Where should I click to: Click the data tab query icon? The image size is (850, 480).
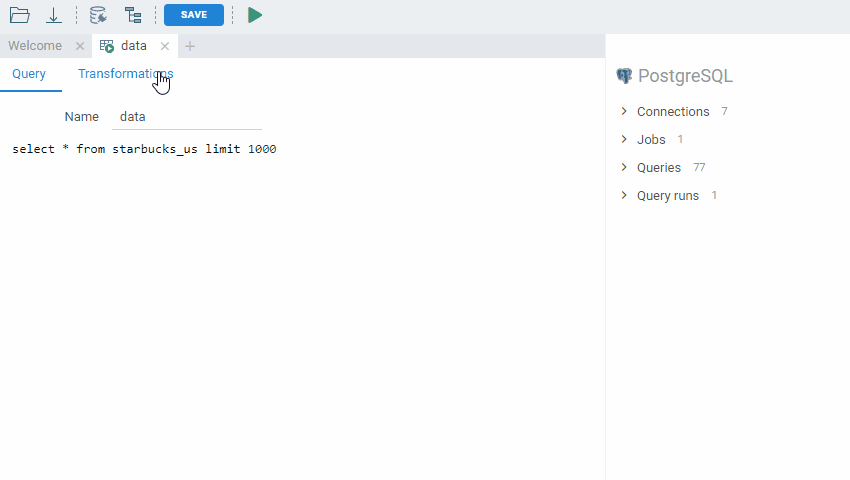click(x=107, y=46)
